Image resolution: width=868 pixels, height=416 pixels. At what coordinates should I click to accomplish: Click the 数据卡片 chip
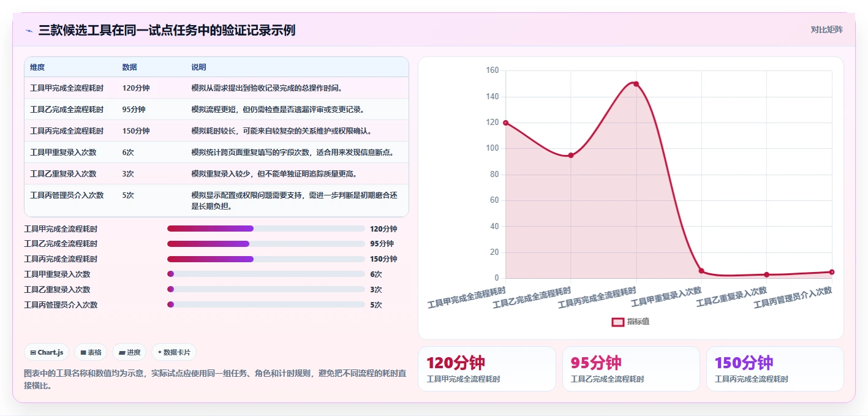174,352
